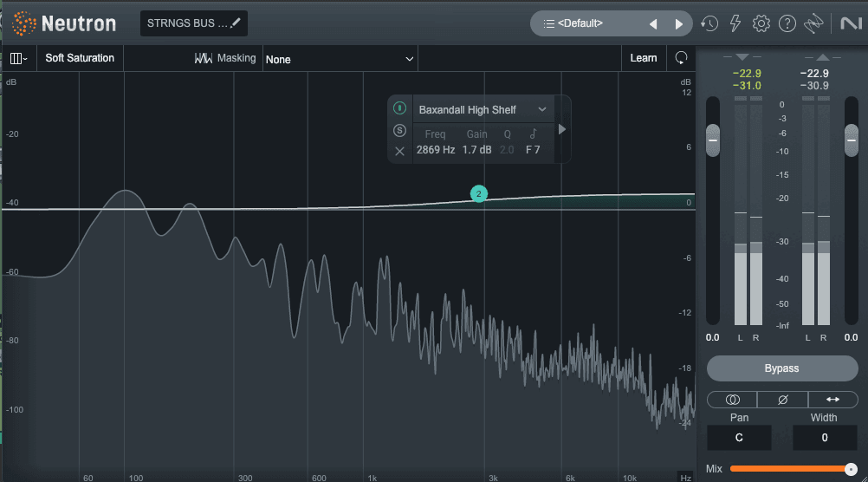Click the Hz label at graph corner
The image size is (868, 482).
click(685, 478)
